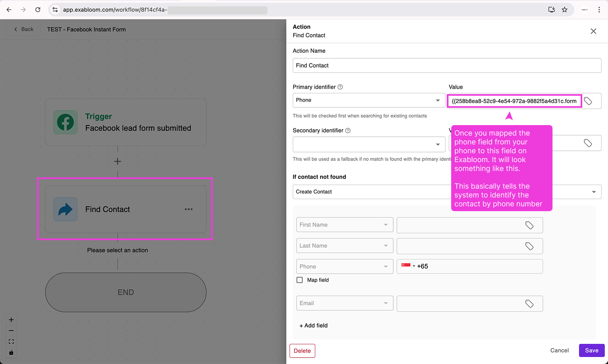
Task: Click the tag icon in Email row
Action: pyautogui.click(x=529, y=304)
